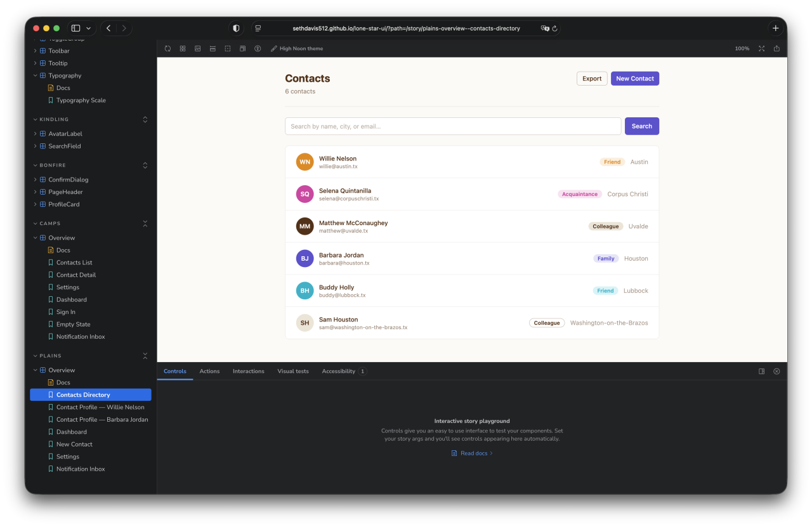The width and height of the screenshot is (812, 527).
Task: Change the viewport size icon
Action: point(242,48)
